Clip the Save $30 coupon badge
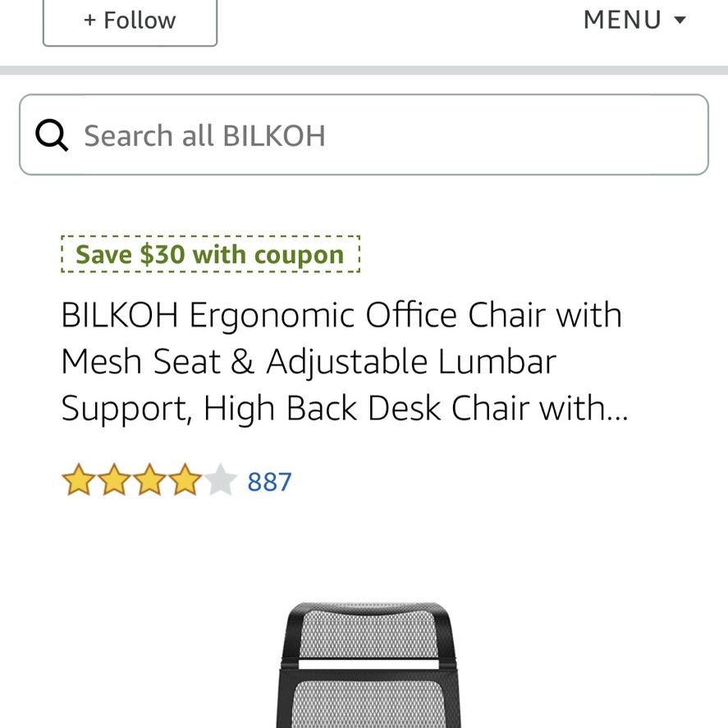Screen dimensions: 728x728 point(210,254)
